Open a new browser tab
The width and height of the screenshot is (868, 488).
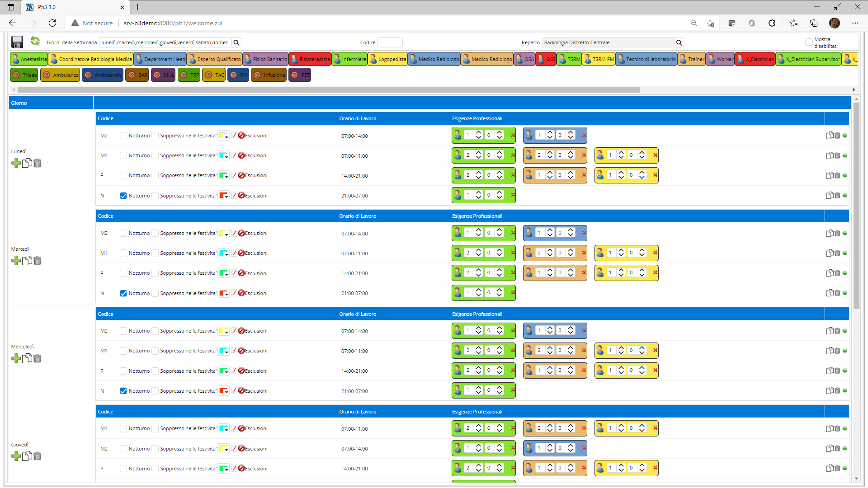click(138, 7)
